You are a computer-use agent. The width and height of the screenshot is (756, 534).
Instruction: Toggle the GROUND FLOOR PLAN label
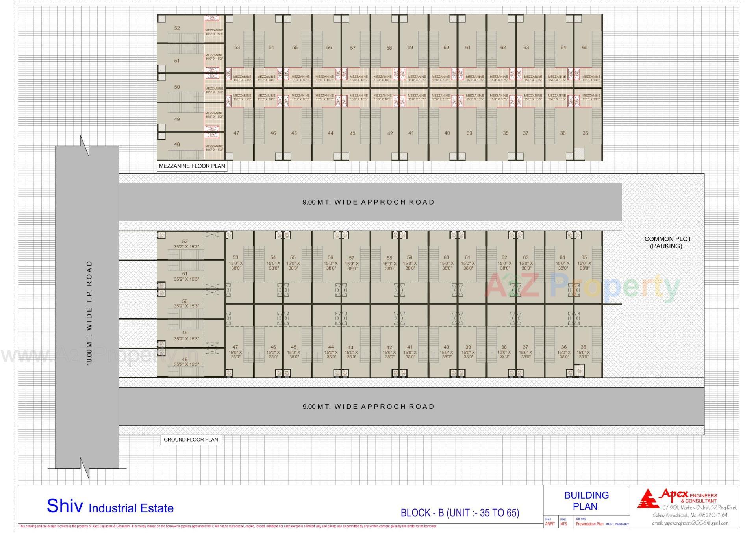(x=191, y=440)
